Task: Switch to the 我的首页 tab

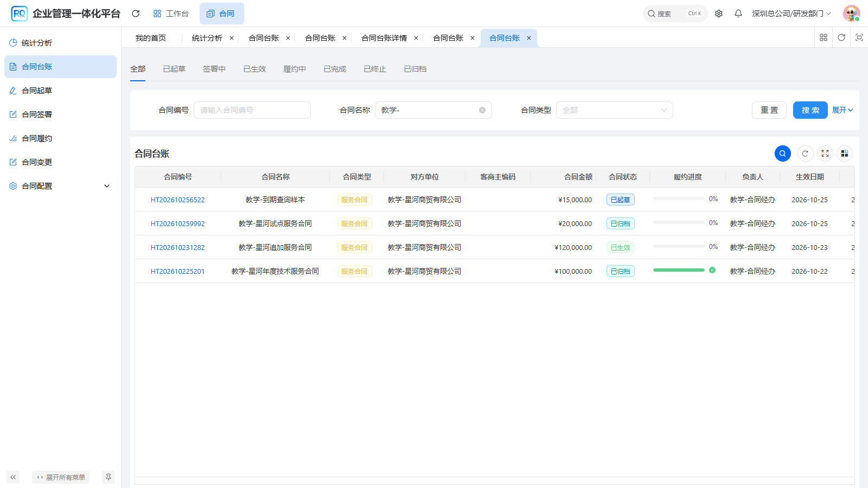Action: coord(151,38)
